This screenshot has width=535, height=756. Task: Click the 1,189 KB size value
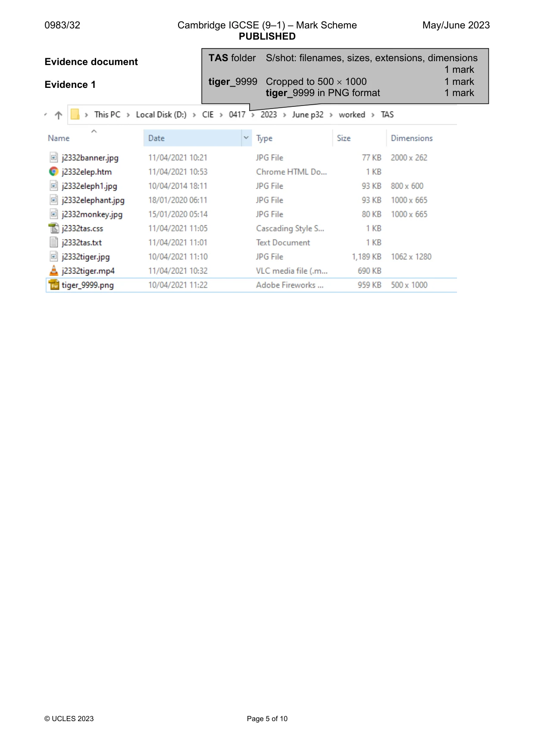click(366, 257)
